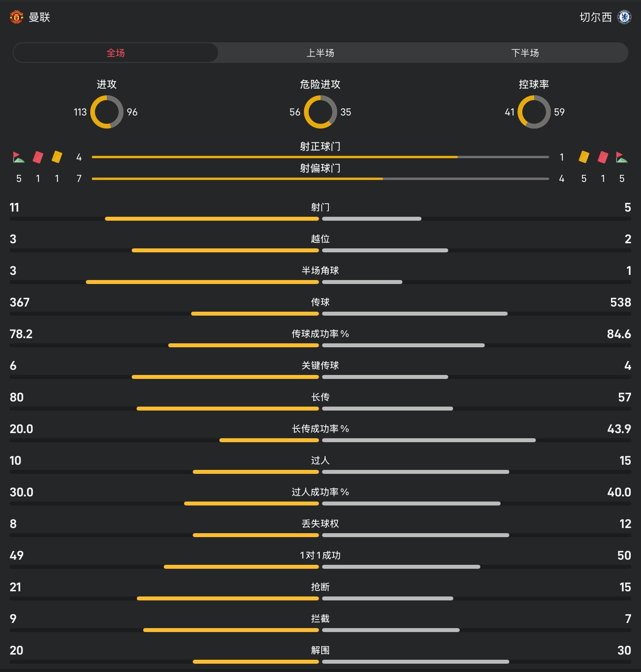Click the 危险进攻 donut chart
This screenshot has width=641, height=672.
pos(320,112)
